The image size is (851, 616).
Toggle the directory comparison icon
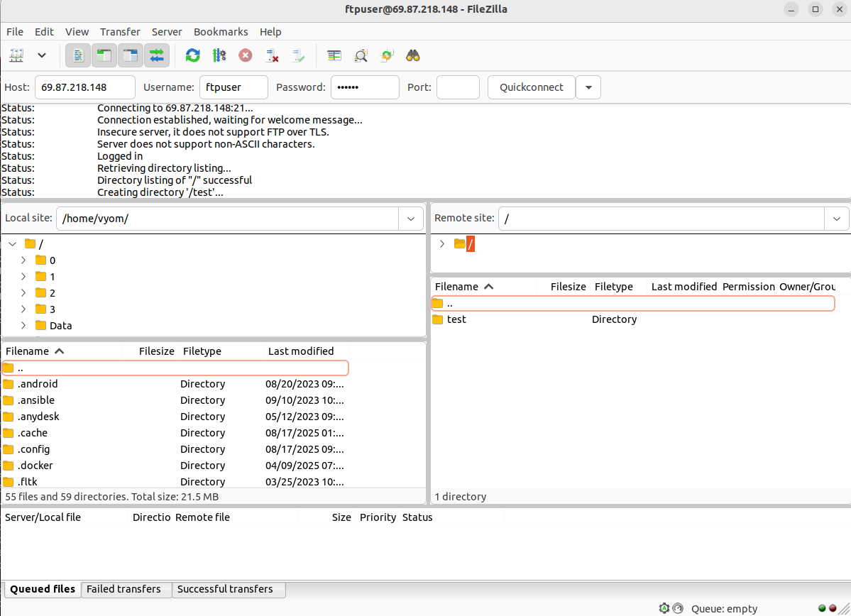tap(361, 55)
